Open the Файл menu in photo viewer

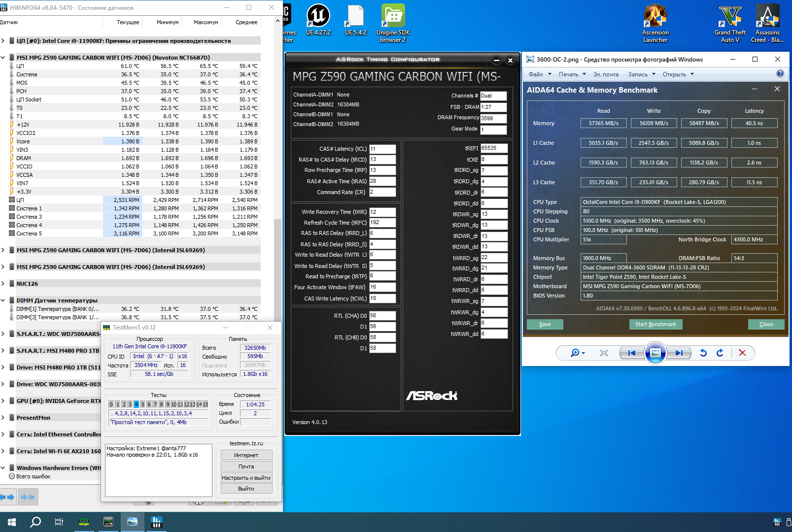(x=539, y=74)
